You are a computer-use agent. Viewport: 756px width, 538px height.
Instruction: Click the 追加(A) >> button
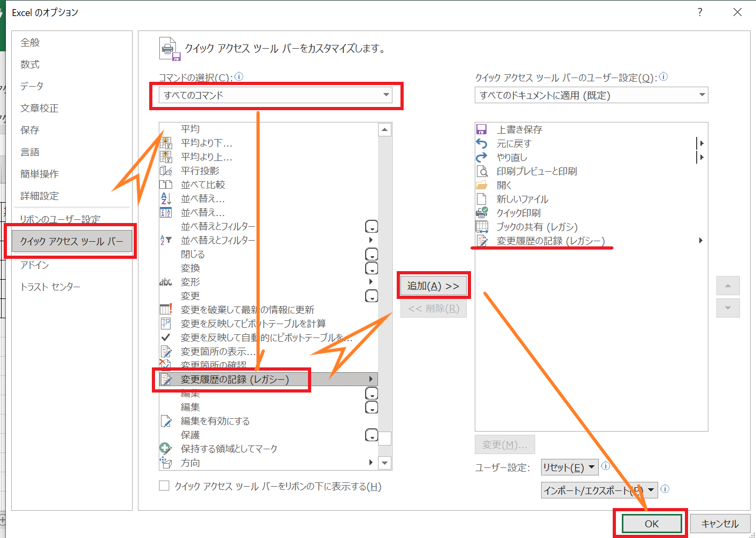tap(433, 286)
